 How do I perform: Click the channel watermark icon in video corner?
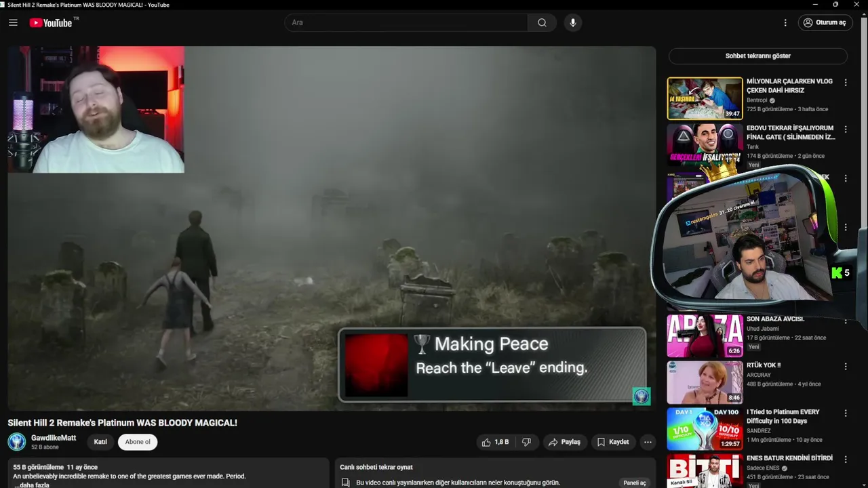[x=642, y=396]
